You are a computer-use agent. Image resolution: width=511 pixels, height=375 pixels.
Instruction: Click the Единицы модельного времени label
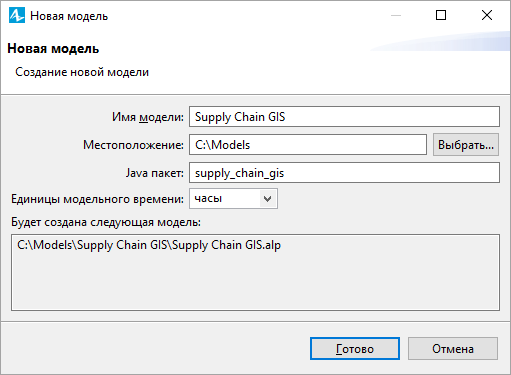pyautogui.click(x=97, y=199)
